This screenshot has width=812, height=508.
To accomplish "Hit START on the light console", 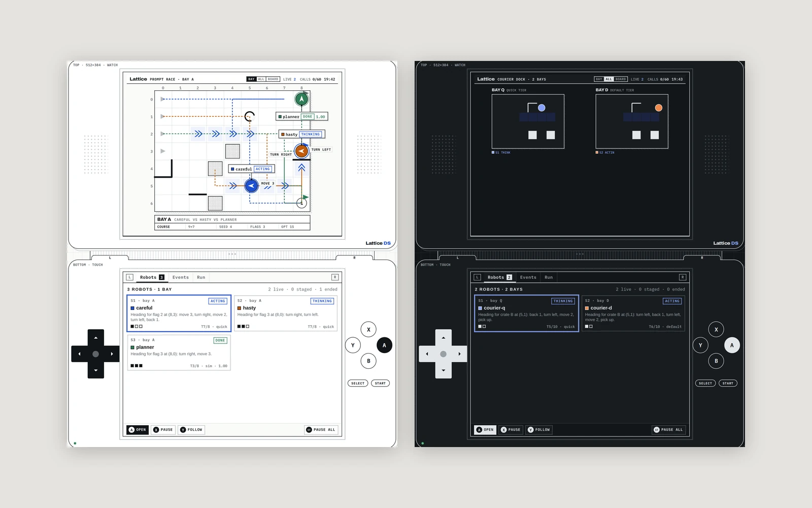I will [380, 384].
